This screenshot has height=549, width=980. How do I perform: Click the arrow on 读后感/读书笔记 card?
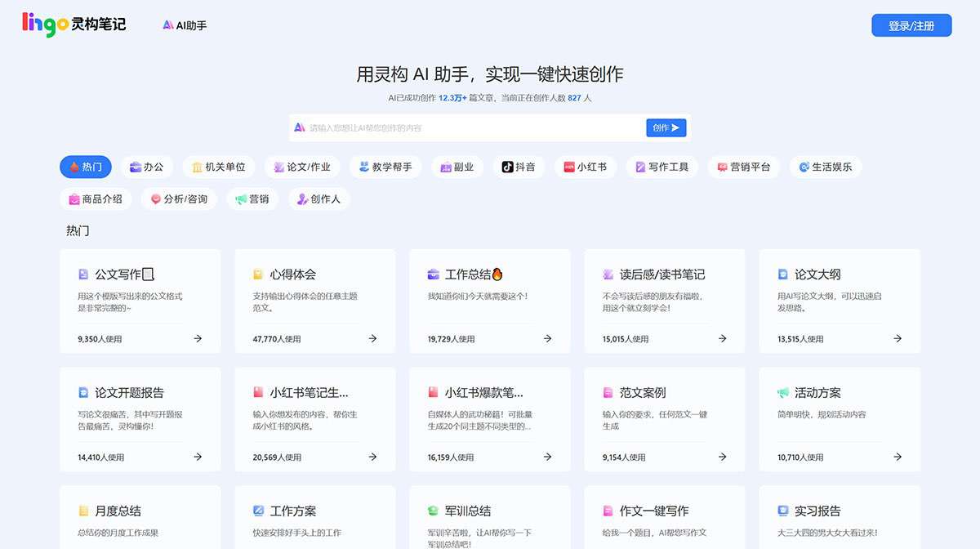[x=722, y=338]
